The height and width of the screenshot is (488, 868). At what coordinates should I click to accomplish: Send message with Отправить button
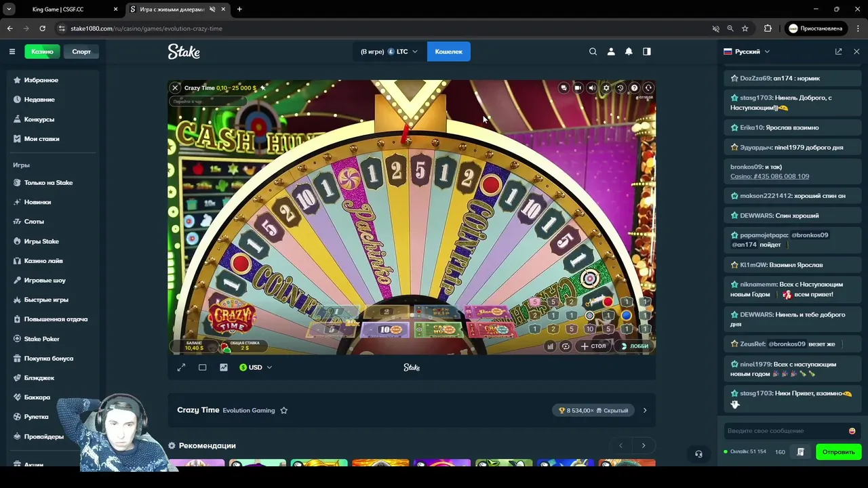tap(838, 452)
